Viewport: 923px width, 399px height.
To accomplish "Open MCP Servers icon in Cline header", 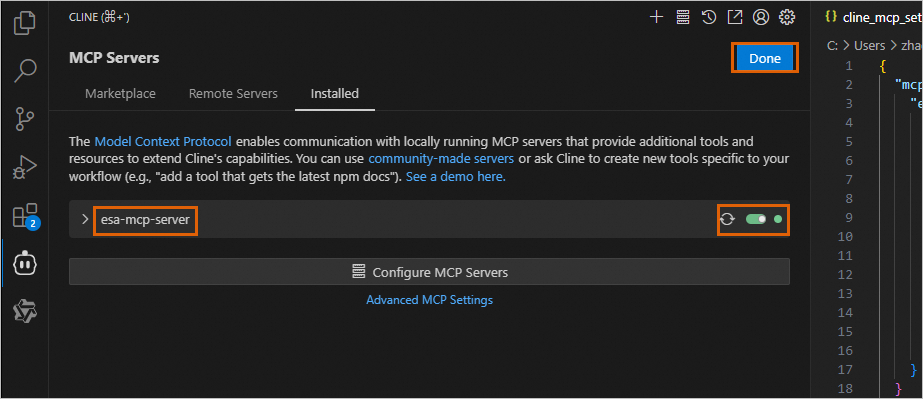I will (x=682, y=17).
